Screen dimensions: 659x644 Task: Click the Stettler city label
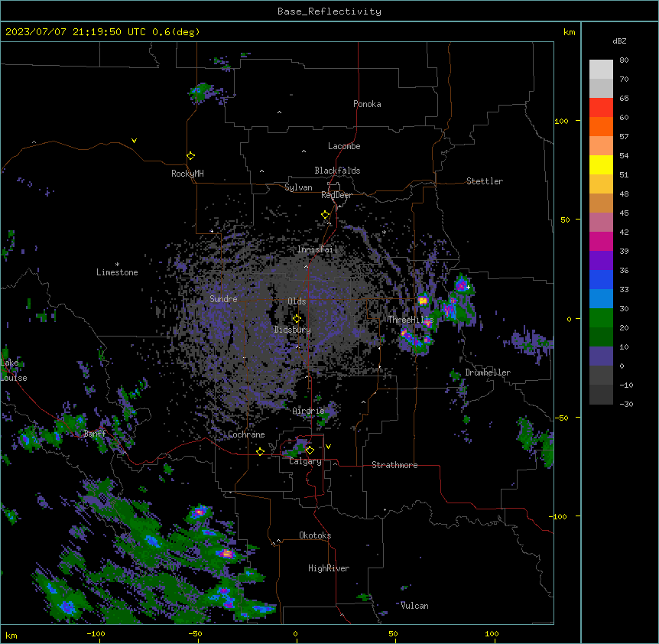click(x=485, y=181)
